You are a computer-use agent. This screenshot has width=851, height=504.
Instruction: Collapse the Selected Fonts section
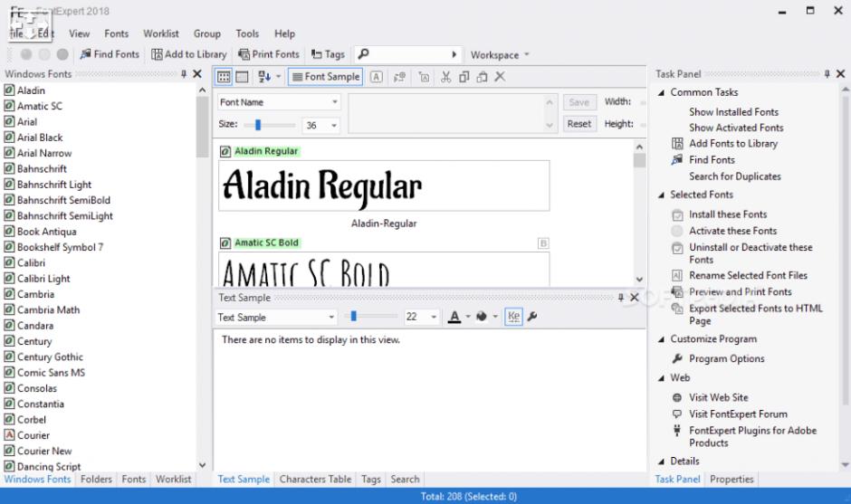tap(661, 195)
